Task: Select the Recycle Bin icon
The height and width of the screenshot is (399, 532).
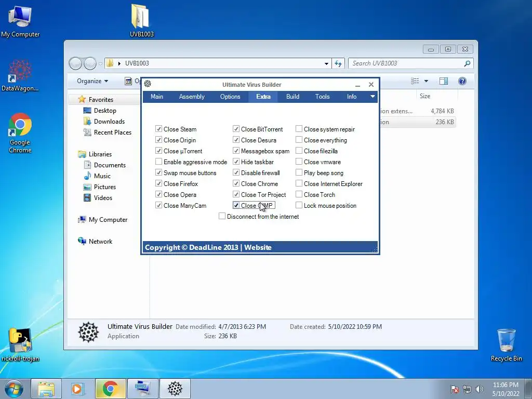Action: coord(506,345)
